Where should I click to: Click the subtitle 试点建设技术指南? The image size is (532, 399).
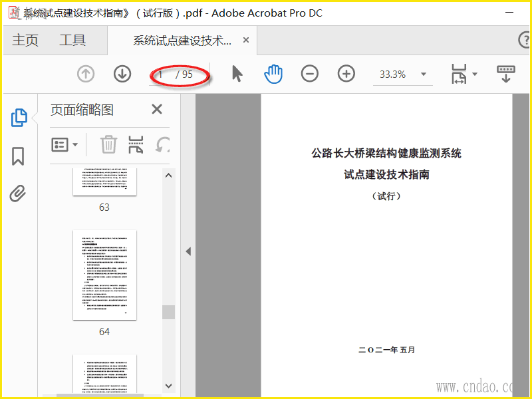386,174
